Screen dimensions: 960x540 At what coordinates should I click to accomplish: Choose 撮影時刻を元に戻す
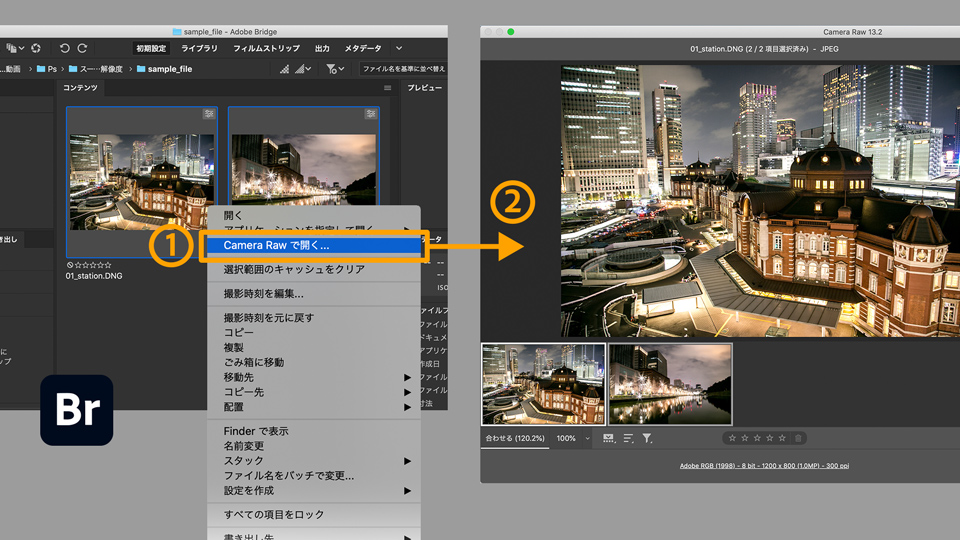click(314, 318)
